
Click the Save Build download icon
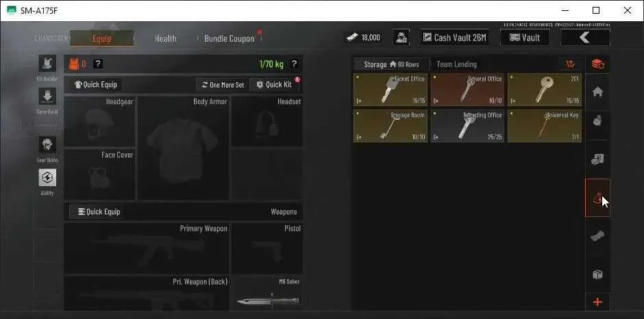coord(47,96)
